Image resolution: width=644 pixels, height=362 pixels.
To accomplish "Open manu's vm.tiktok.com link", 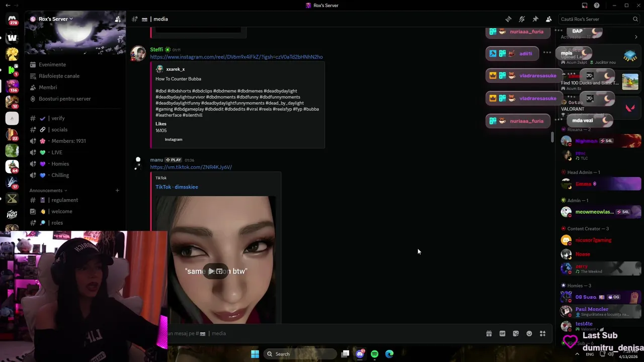I will [x=191, y=167].
